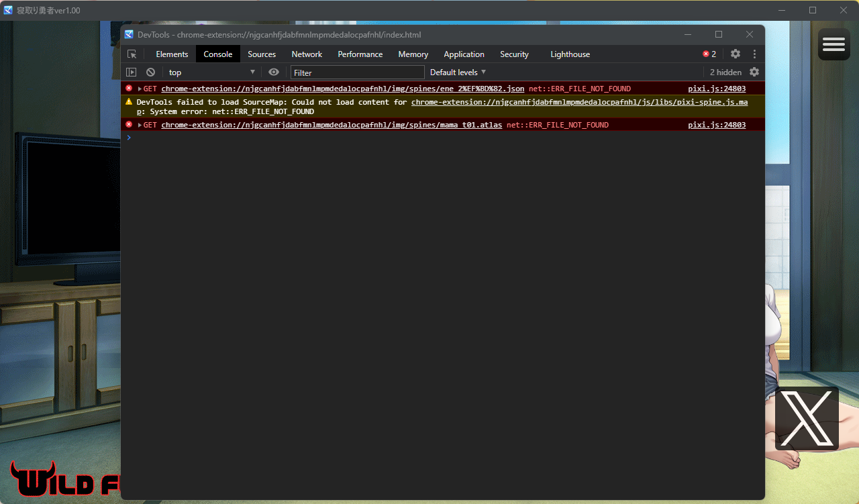
Task: Open the game's hamburger menu button
Action: 833,44
